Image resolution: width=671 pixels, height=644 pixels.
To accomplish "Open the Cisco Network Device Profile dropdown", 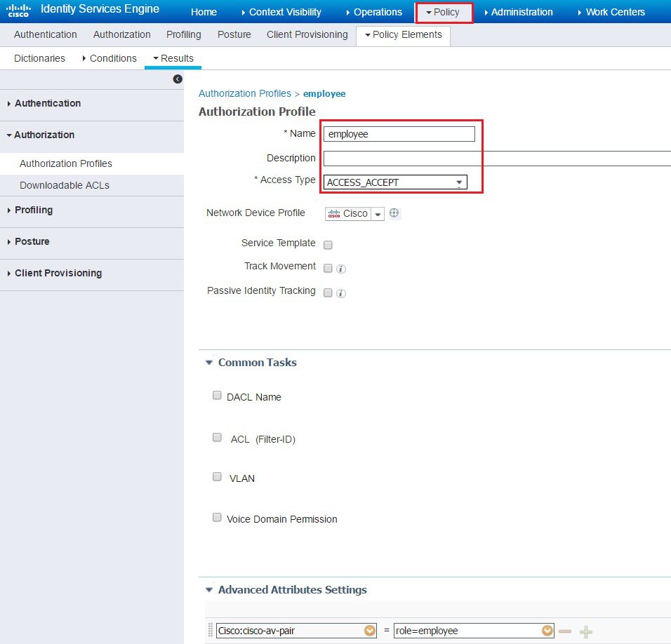I will 378,214.
